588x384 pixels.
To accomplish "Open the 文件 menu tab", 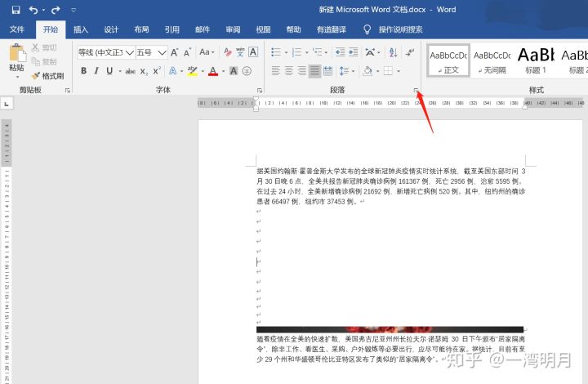I will click(17, 29).
